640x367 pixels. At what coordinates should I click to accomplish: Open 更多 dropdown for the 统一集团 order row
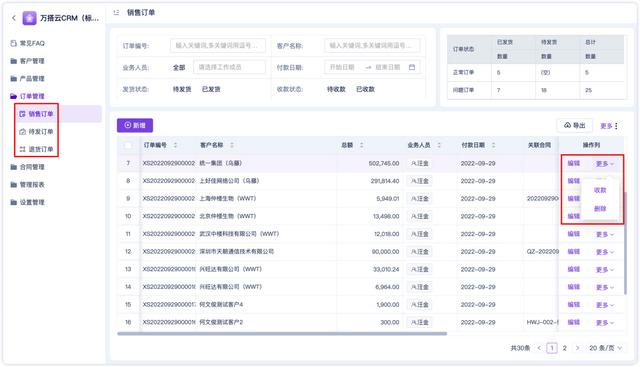[x=604, y=164]
